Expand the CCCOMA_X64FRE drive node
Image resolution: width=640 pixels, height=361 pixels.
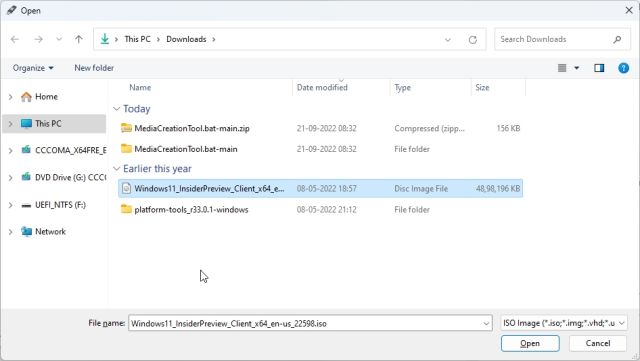coord(11,150)
